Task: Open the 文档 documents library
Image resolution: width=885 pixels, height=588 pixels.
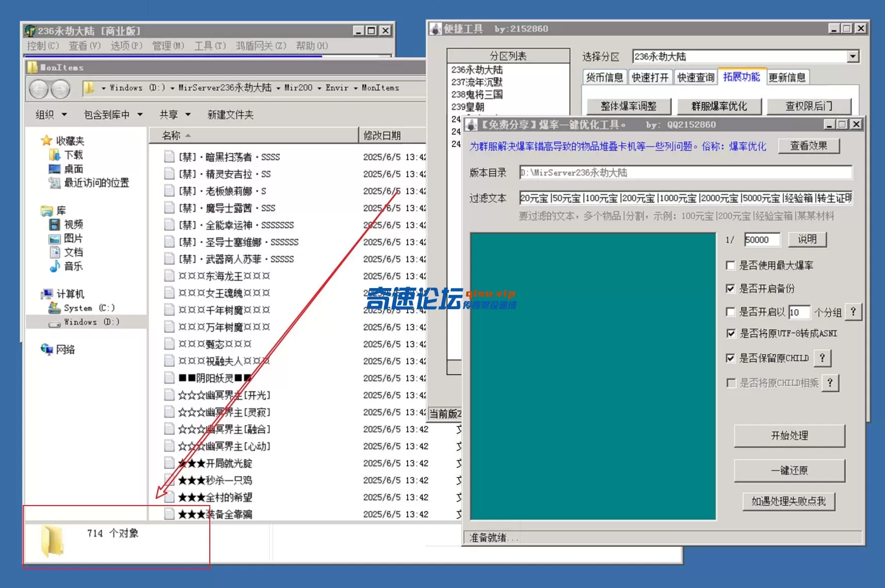Action: [x=65, y=252]
